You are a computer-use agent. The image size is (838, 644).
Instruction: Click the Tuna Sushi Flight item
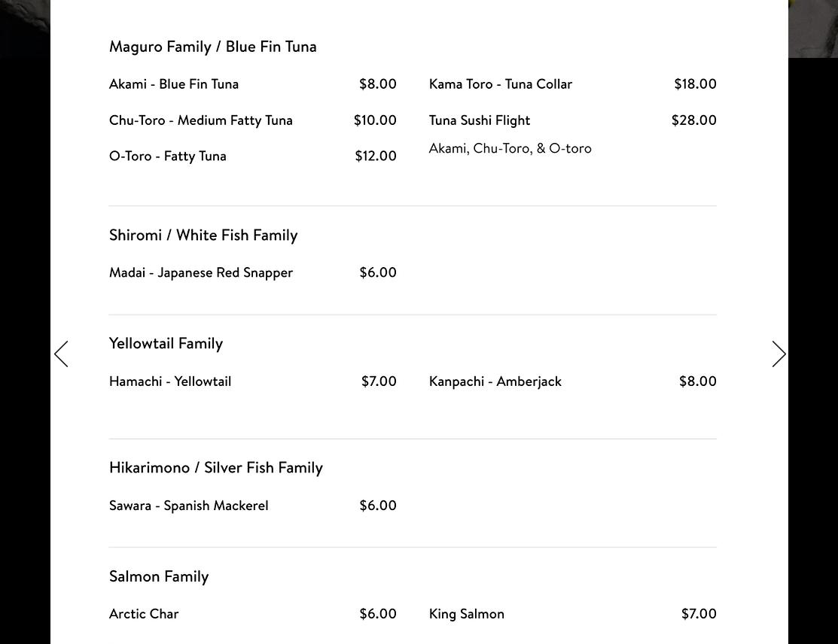[480, 120]
